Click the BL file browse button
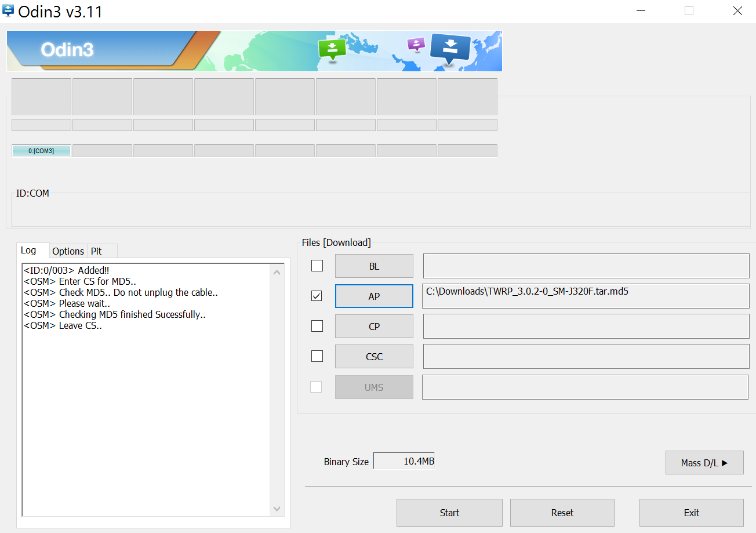 [x=374, y=266]
